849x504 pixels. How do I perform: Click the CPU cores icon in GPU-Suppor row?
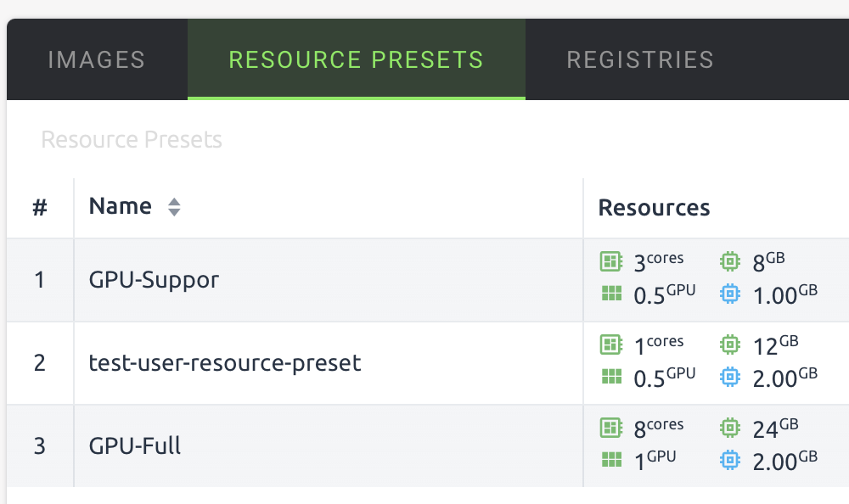[610, 261]
